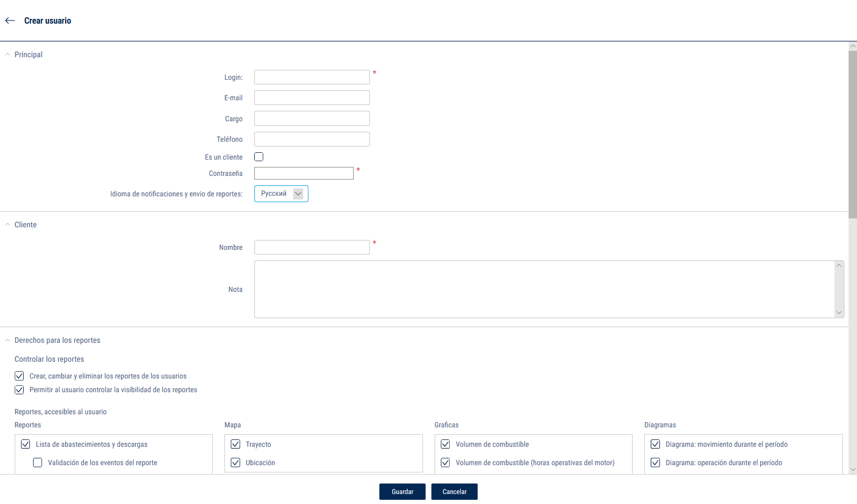857x504 pixels.
Task: Click the page scrollbar down arrow
Action: pyautogui.click(x=853, y=469)
